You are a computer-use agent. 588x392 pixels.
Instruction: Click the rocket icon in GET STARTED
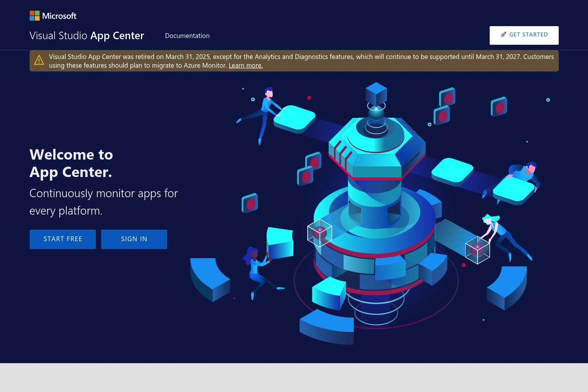point(503,35)
